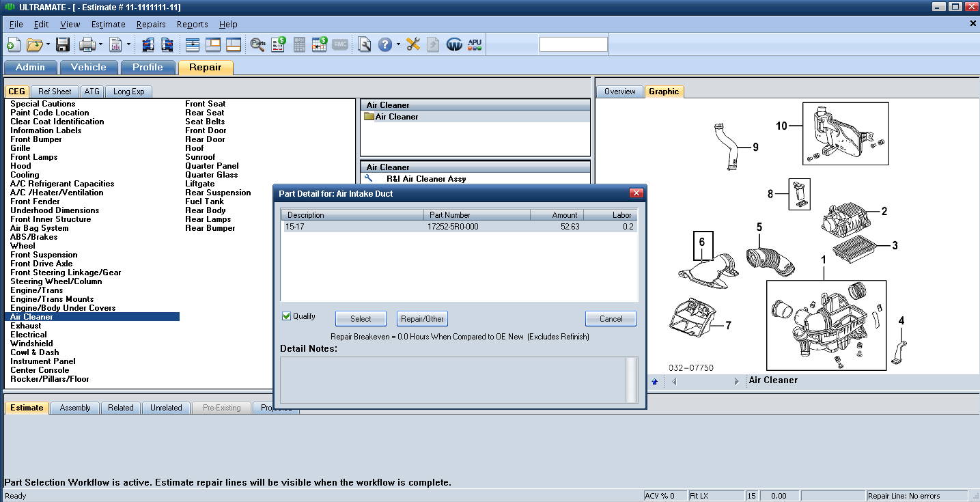Open the calculator icon in toolbar
Viewport: 980px width, 502px height.
(x=300, y=45)
